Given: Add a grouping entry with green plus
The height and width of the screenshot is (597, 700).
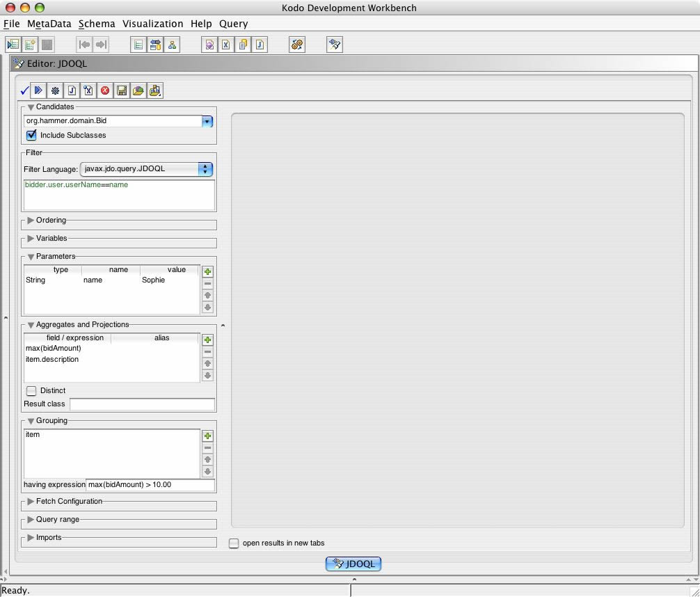Looking at the screenshot, I should click(x=207, y=436).
